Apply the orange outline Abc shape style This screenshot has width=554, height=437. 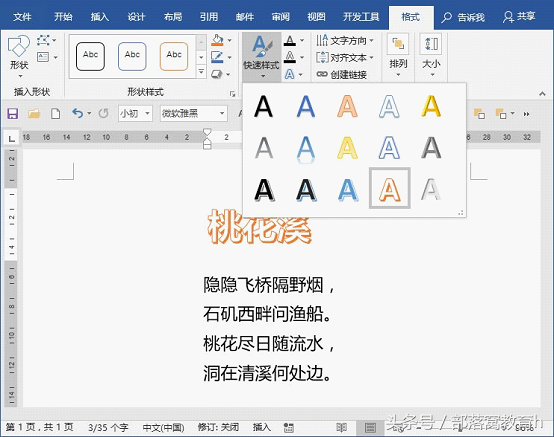point(174,56)
